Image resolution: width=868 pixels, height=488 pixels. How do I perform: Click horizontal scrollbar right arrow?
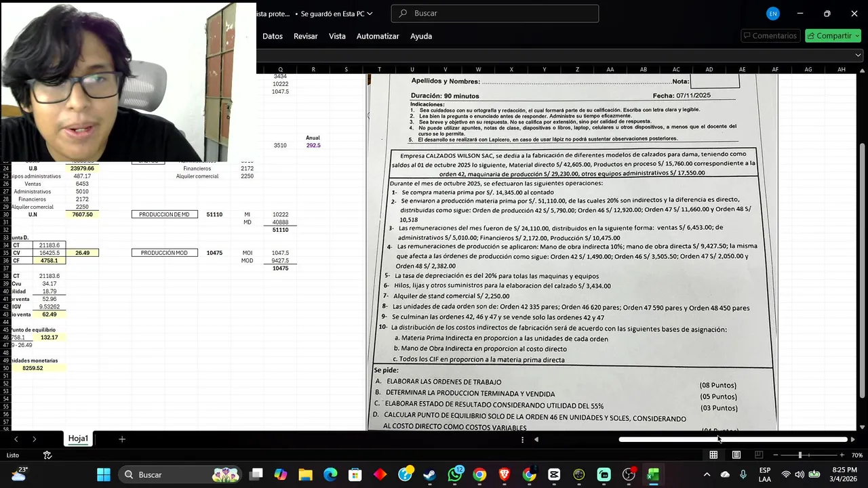[852, 439]
